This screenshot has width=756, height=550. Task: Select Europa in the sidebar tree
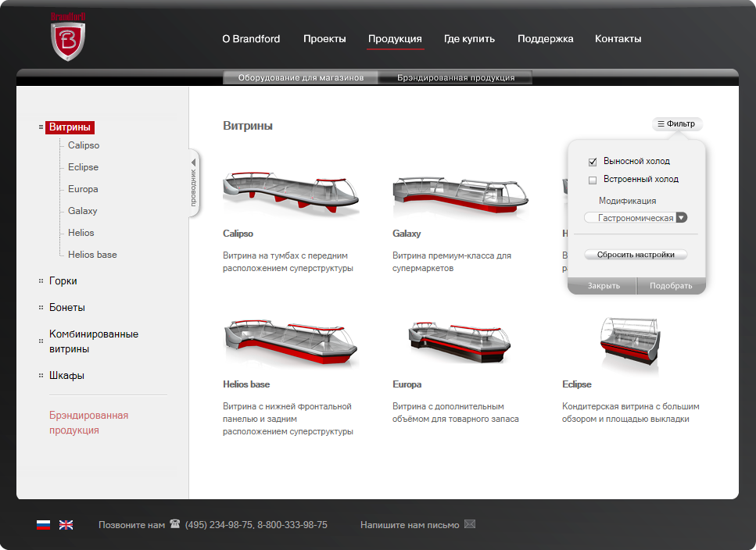[x=83, y=189]
